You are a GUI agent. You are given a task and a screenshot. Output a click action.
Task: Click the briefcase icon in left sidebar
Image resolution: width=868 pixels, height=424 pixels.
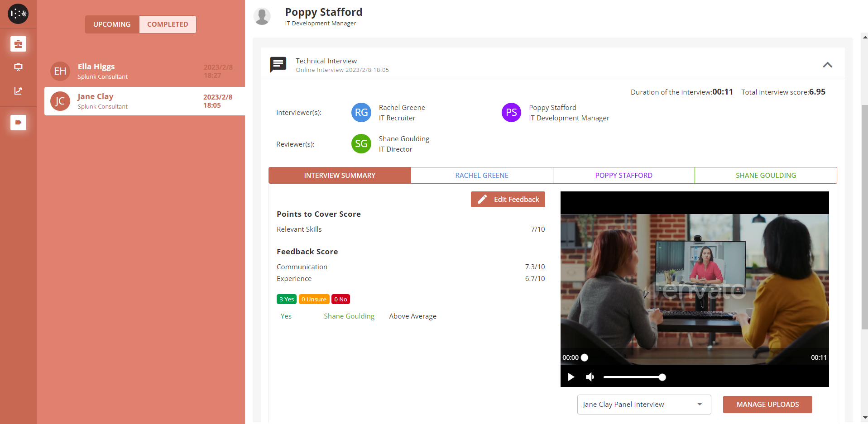pos(18,44)
